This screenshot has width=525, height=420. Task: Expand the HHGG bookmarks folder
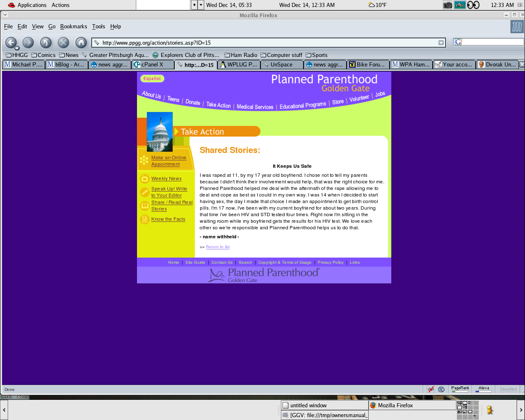tap(17, 55)
